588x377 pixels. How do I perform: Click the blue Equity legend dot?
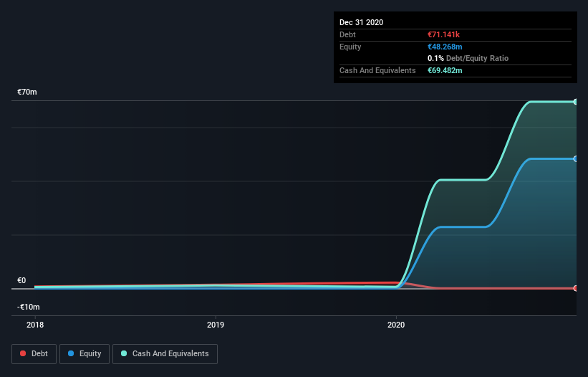point(71,353)
